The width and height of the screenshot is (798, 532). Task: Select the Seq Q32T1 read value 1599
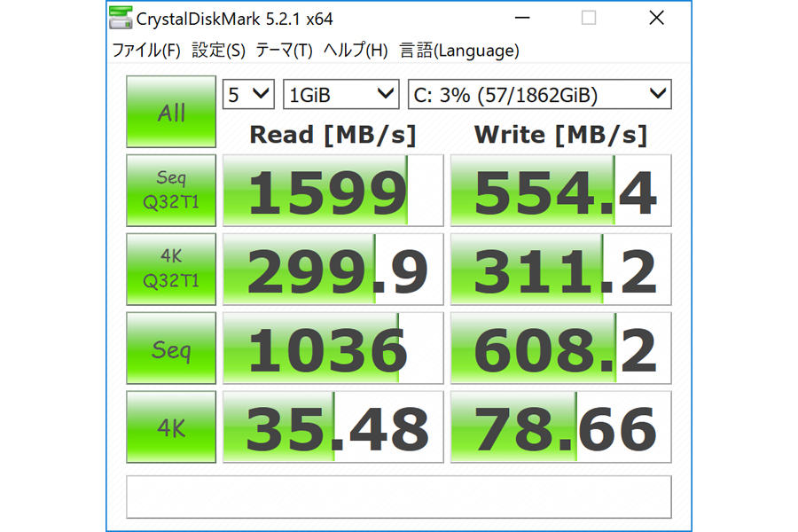(332, 191)
